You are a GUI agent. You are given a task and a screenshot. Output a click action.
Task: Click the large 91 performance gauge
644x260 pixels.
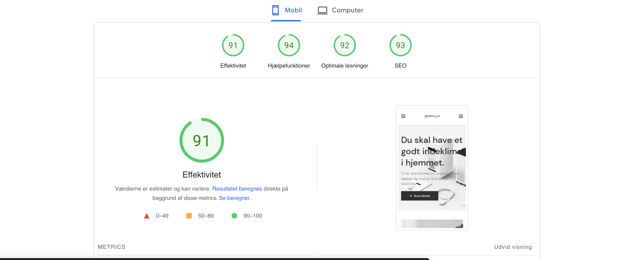pos(202,140)
